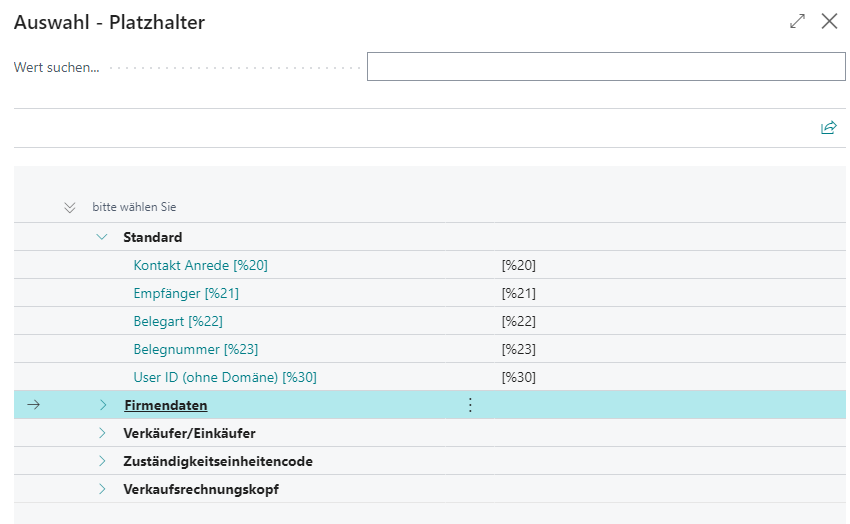This screenshot has width=850, height=524.
Task: Select Kontakt Anrede [%20] placeholder link
Action: click(x=201, y=265)
